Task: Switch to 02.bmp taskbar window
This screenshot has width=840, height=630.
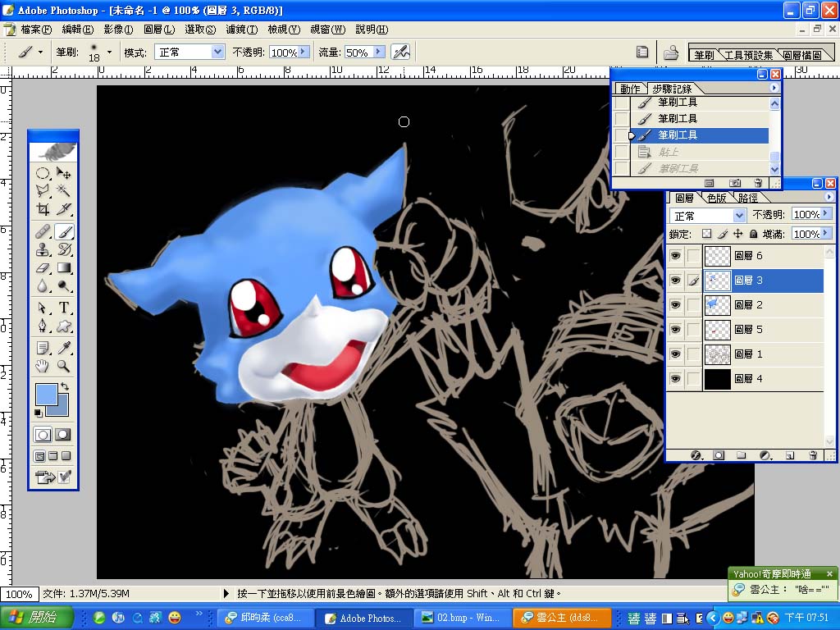Action: [x=462, y=618]
